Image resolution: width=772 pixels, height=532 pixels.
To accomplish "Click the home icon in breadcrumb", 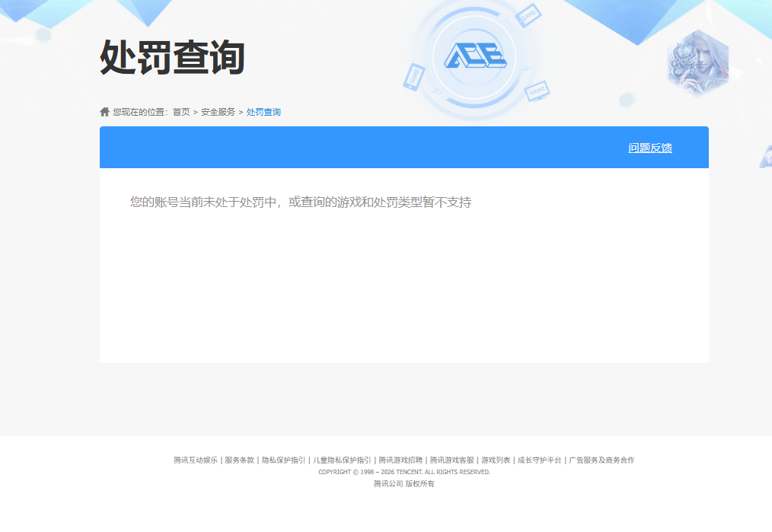I will [104, 112].
